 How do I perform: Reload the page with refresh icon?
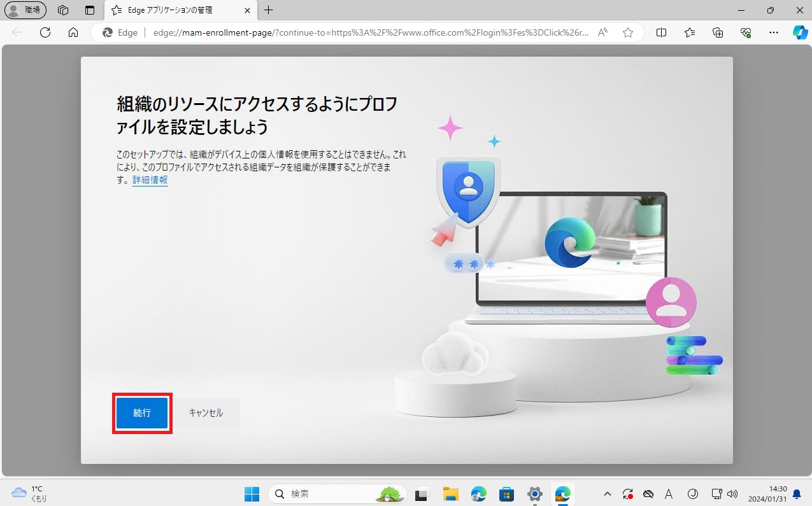click(x=45, y=32)
